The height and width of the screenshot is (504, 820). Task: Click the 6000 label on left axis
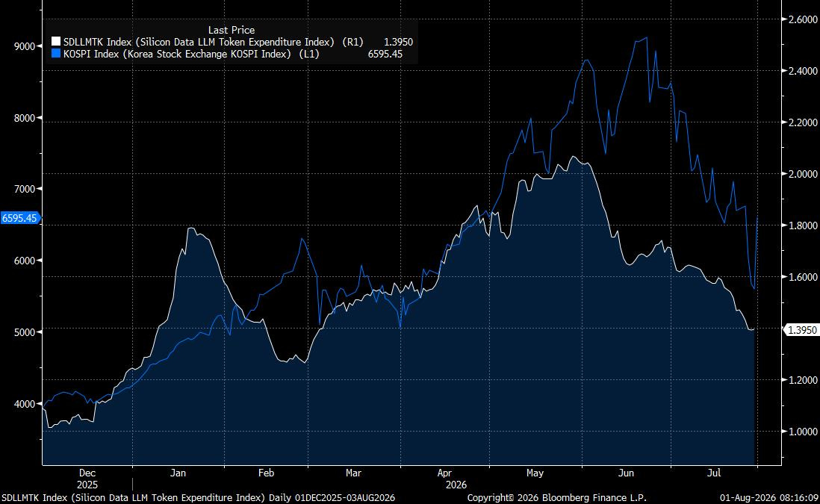click(x=25, y=261)
